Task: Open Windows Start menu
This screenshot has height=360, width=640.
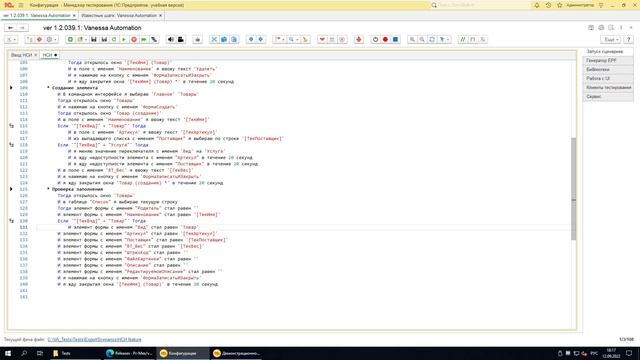Action: (x=8, y=353)
